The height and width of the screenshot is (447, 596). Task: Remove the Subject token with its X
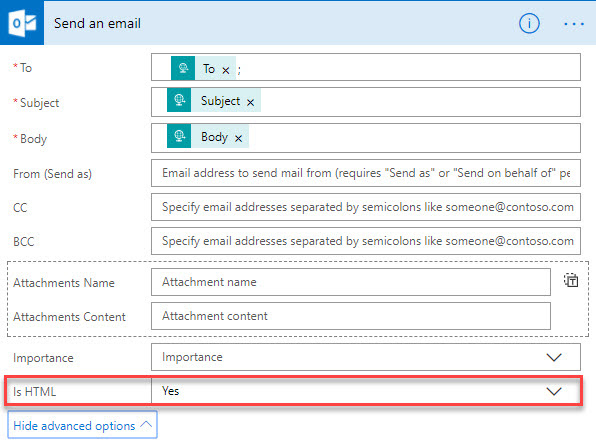(250, 103)
